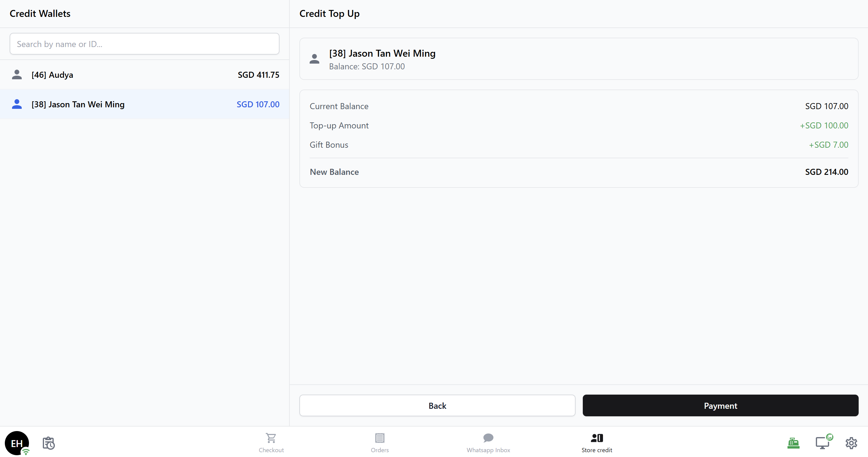Click person icon in top-up customer card

(314, 59)
